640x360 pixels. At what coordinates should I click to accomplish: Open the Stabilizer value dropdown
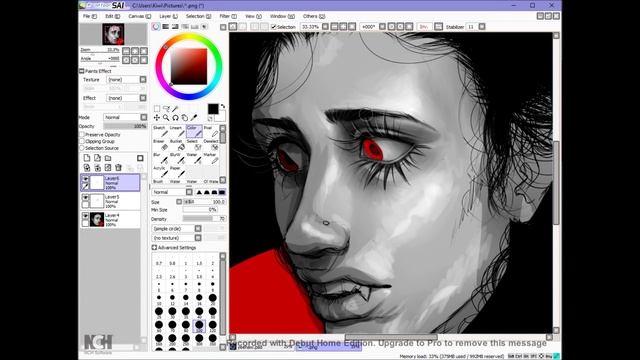482,27
